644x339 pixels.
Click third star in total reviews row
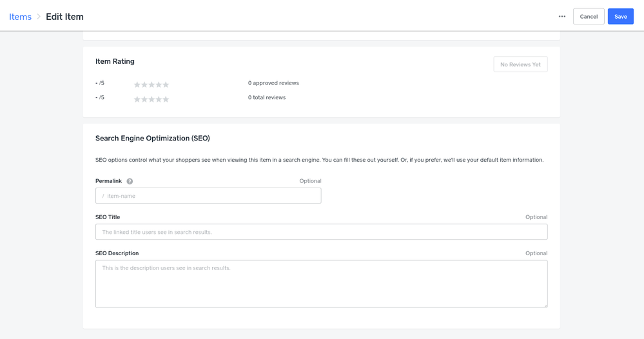(151, 100)
